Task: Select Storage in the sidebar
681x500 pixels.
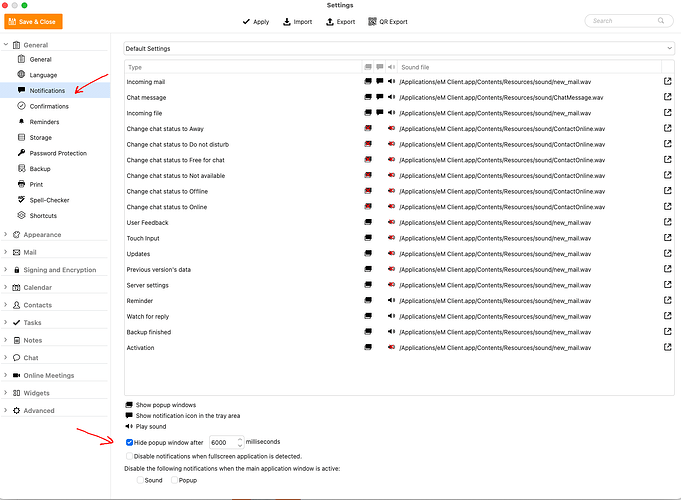Action: point(40,137)
